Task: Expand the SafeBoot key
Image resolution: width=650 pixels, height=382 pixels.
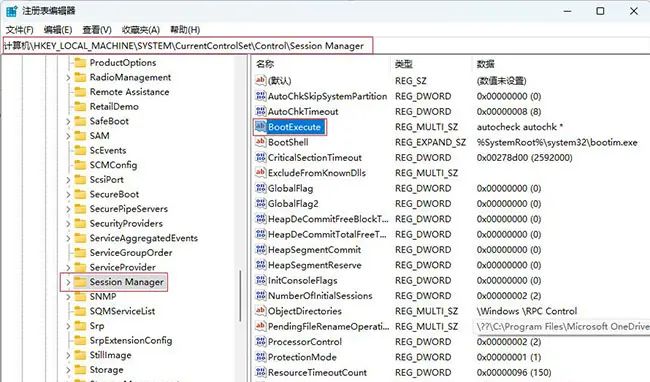Action: 68,121
